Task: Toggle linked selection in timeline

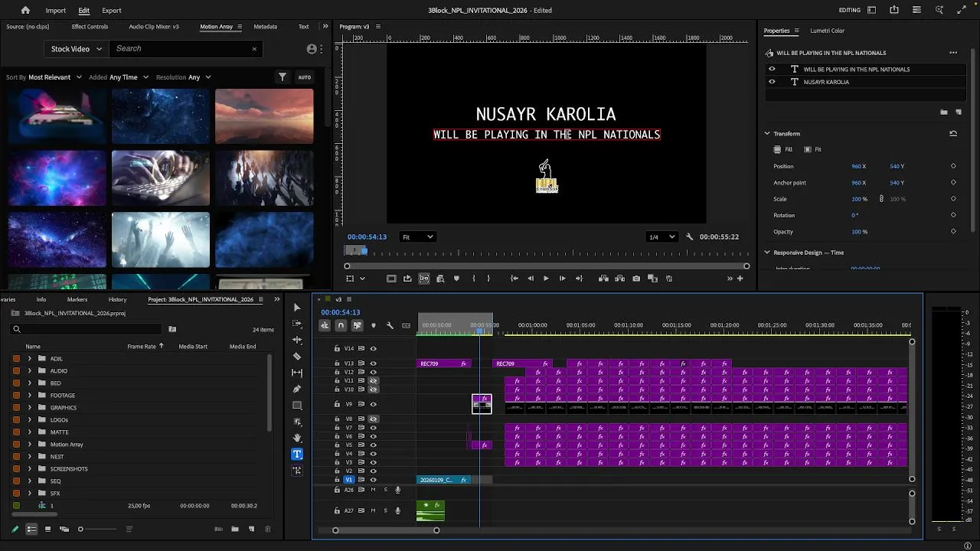Action: coord(357,325)
